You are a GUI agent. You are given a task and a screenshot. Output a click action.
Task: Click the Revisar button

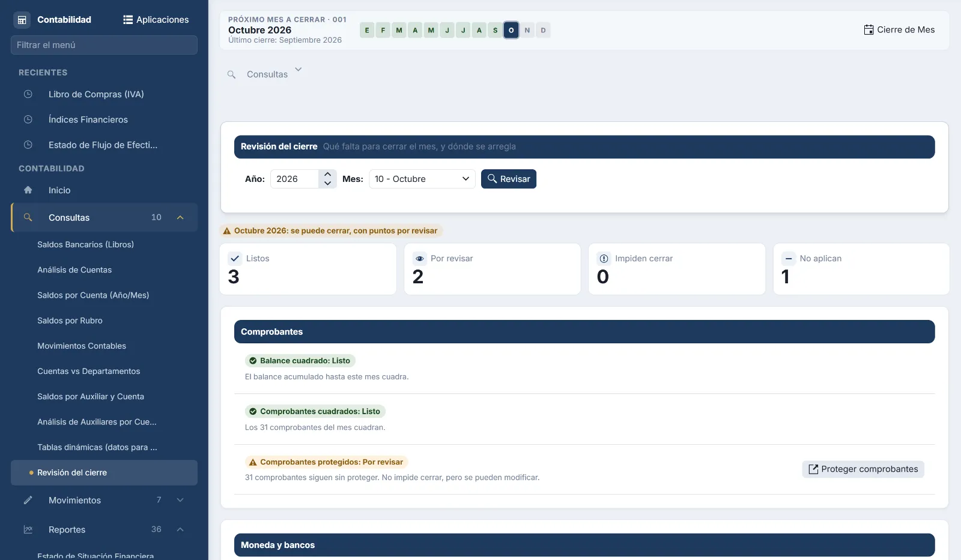click(509, 179)
